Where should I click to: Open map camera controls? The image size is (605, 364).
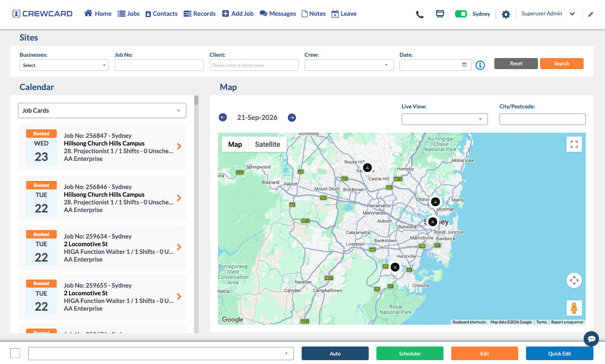574,280
